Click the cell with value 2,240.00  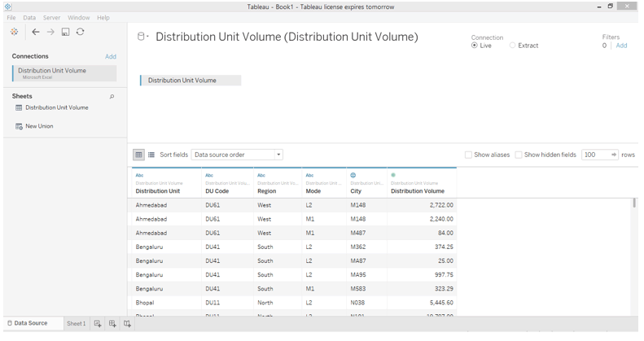point(422,219)
